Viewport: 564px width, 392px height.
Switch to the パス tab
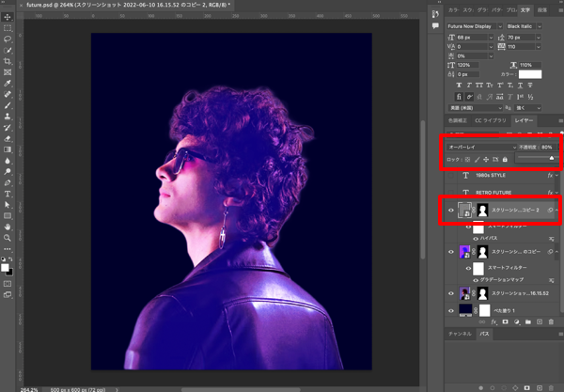coord(484,334)
